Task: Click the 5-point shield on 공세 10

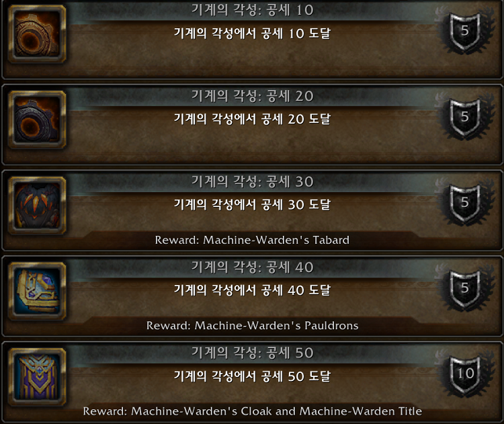Action: tap(465, 32)
